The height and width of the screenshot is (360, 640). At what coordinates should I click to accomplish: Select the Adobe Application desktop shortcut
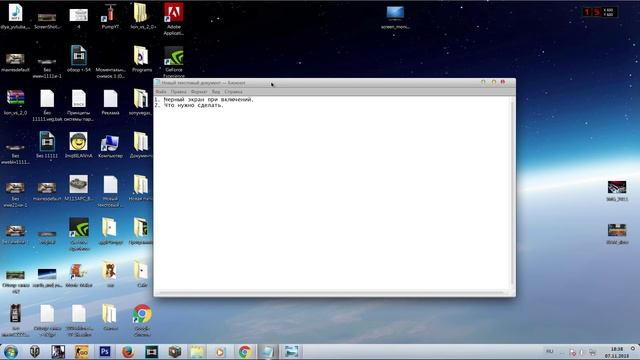click(174, 19)
